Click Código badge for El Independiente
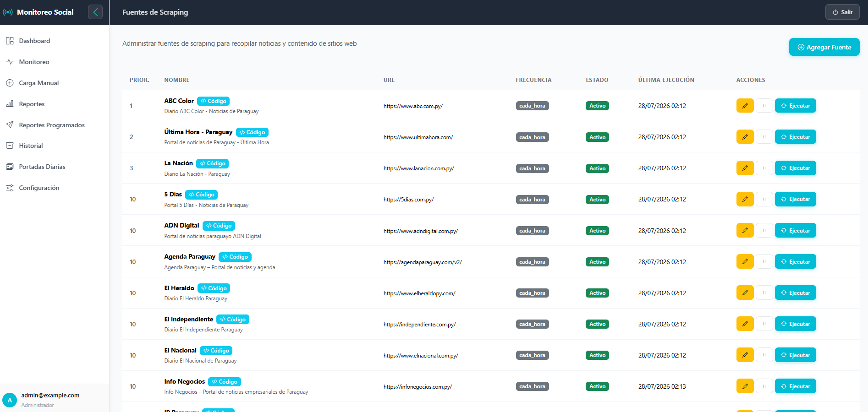The width and height of the screenshot is (868, 412). pos(233,320)
